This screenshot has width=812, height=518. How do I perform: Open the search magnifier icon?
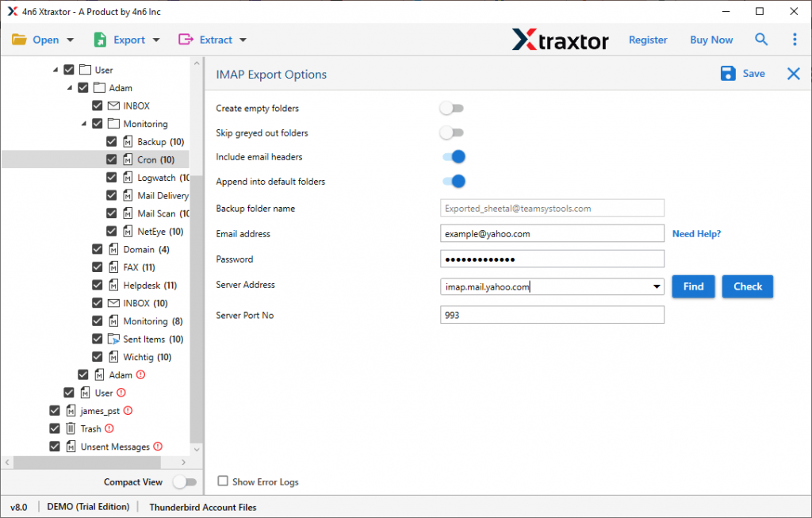pos(761,39)
